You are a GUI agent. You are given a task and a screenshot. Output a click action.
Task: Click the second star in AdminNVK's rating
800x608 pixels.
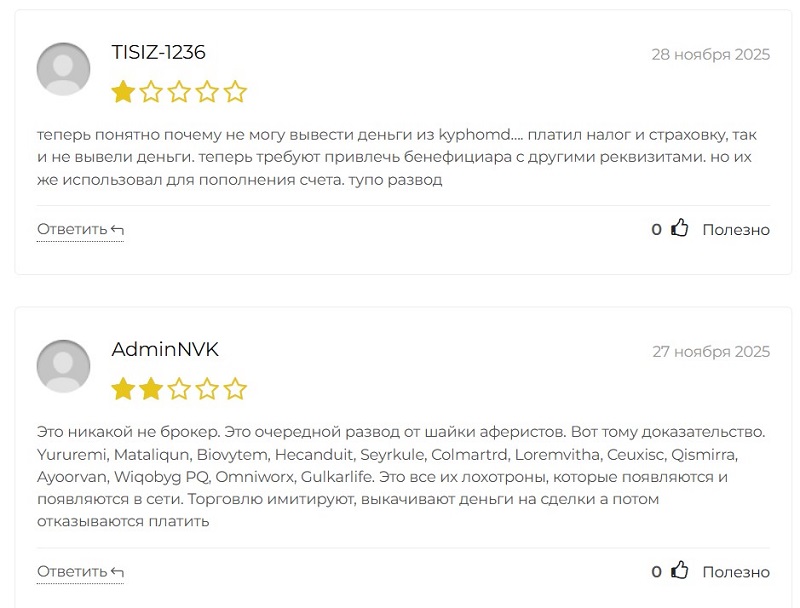[x=151, y=389]
